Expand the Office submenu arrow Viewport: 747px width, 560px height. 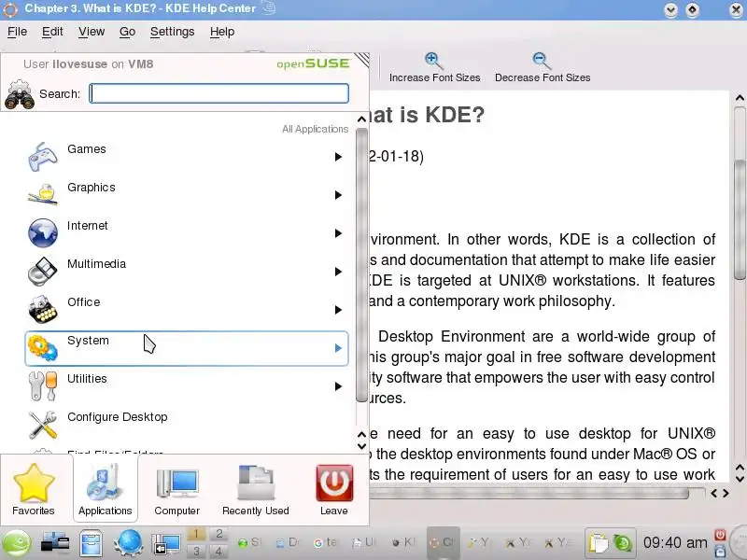point(338,310)
